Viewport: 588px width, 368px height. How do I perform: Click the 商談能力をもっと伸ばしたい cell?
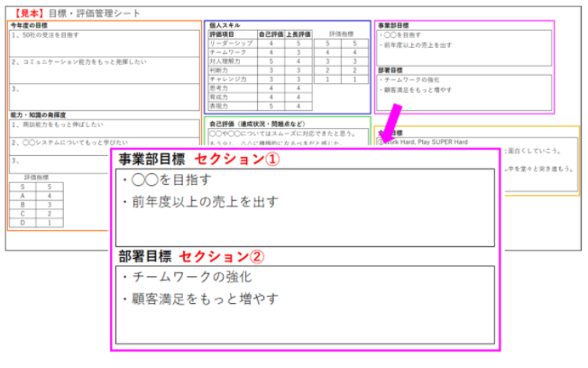coord(59,124)
